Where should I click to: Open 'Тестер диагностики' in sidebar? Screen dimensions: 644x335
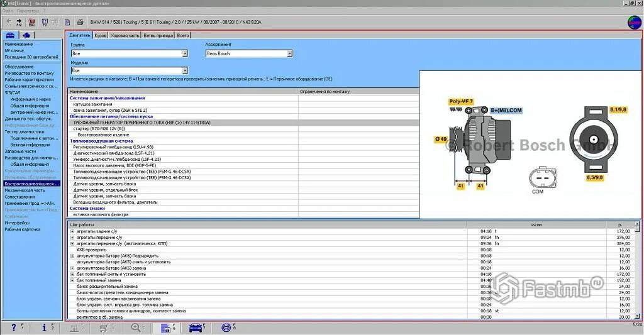point(25,132)
